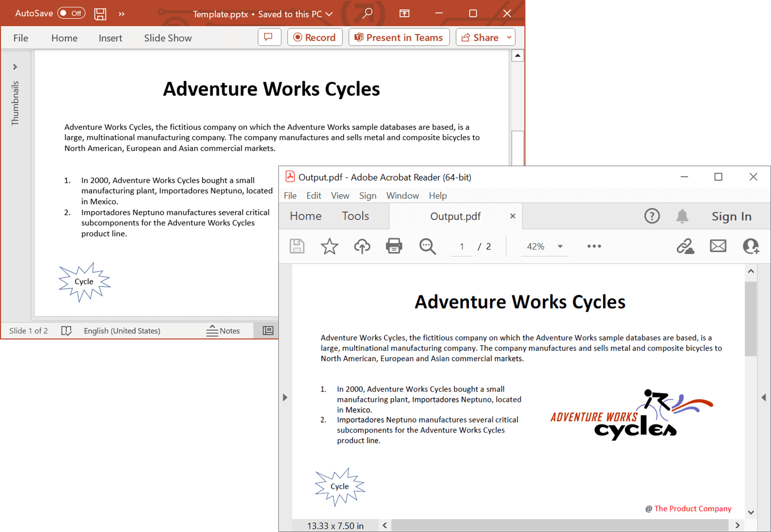Expand the Thumbnails pane

point(15,67)
